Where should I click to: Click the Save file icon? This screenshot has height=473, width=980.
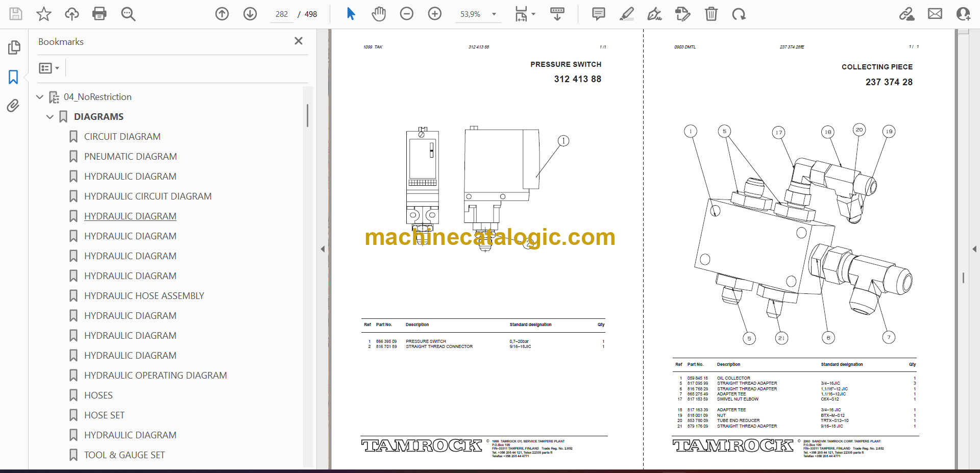[16, 14]
